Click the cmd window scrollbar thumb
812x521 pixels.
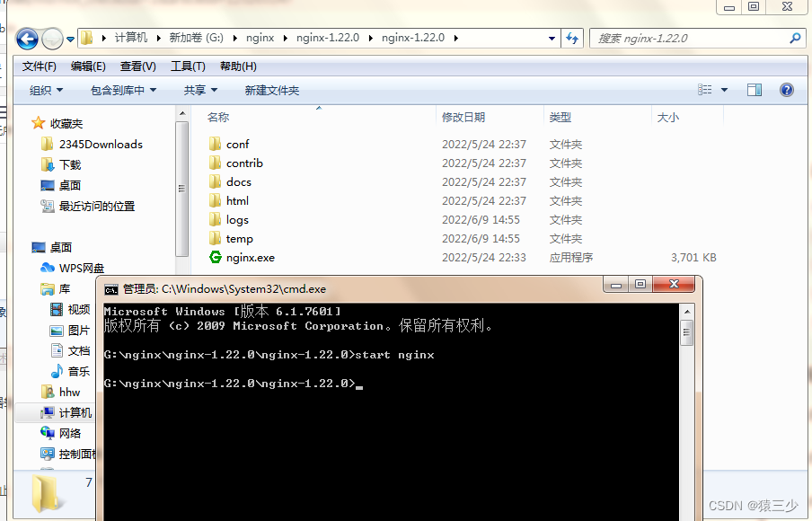tap(687, 332)
